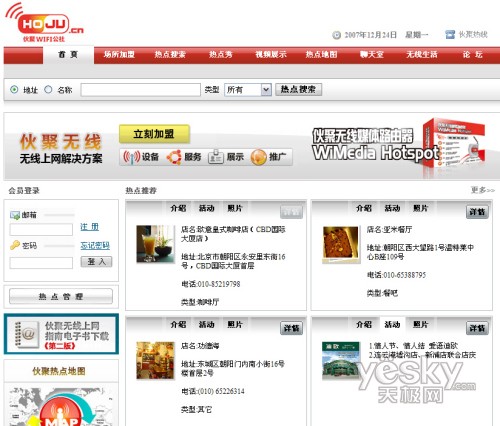Click 详情 button on the 亚米餐厅 card
Viewport: 500px width, 426px height.
coord(477,212)
